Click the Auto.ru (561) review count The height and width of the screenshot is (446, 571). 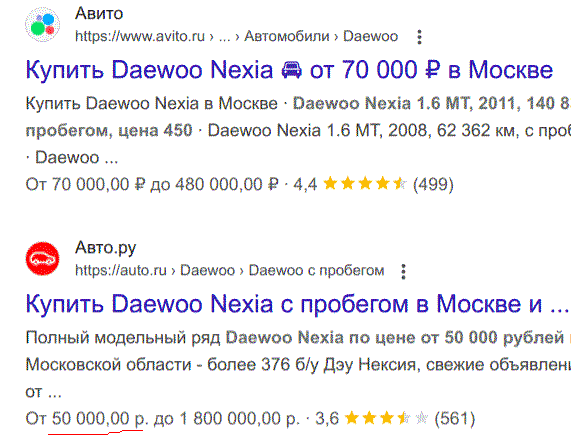(x=455, y=419)
